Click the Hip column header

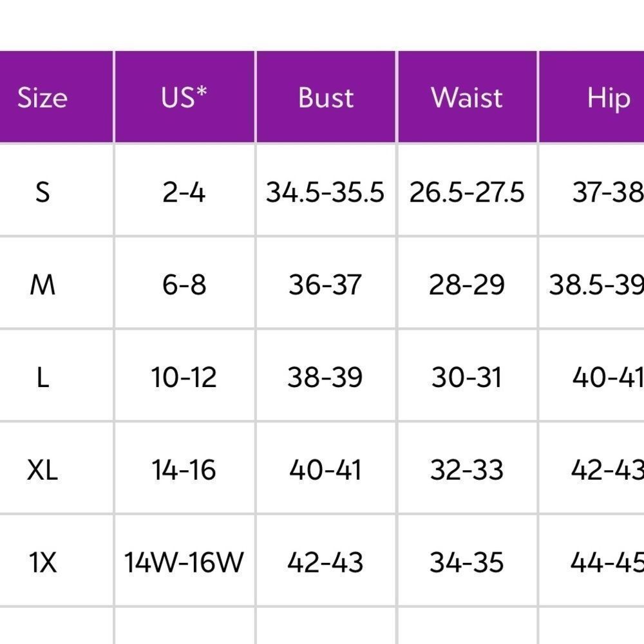click(608, 98)
